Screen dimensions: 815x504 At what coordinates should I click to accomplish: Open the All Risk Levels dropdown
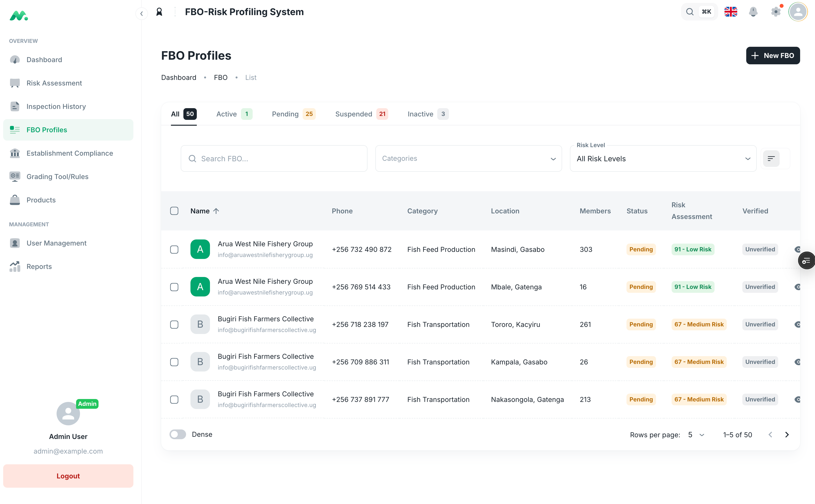[663, 159]
